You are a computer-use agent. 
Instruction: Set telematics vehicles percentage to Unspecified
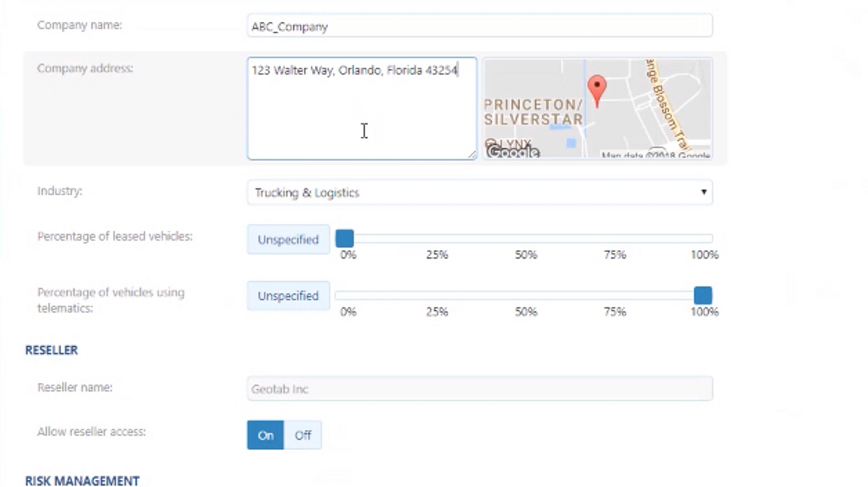tap(288, 296)
